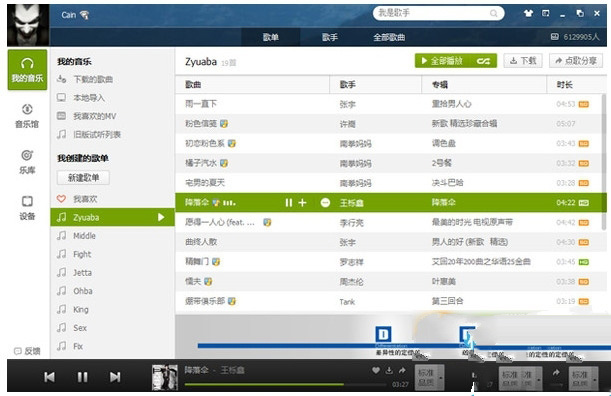Download current song from player bar
The image size is (611, 396).
(389, 370)
